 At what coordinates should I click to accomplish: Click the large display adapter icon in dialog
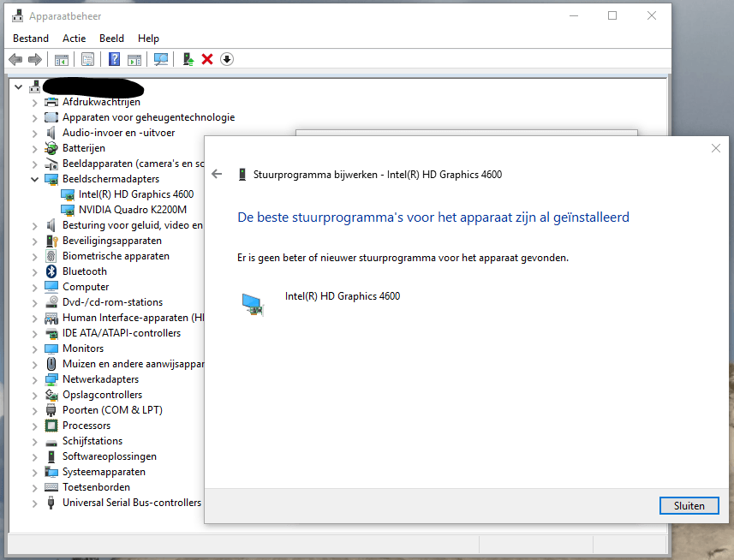pyautogui.click(x=254, y=304)
